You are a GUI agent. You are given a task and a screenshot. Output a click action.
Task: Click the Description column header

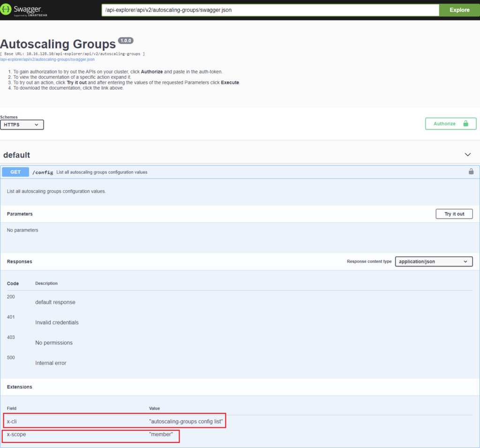46,284
